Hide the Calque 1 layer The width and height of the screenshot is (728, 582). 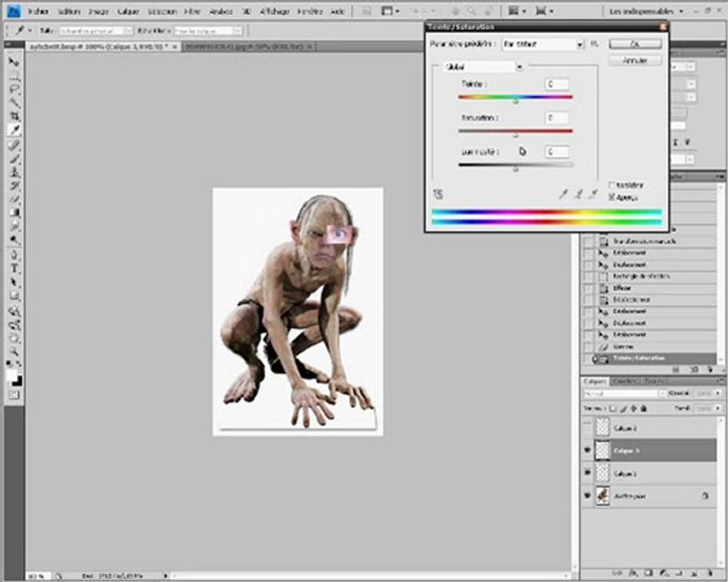tap(587, 473)
